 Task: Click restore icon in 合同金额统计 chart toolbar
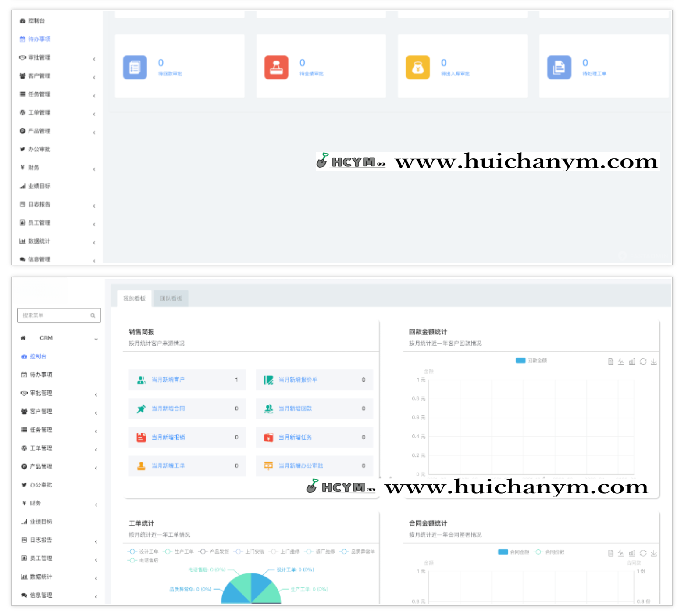pyautogui.click(x=643, y=553)
